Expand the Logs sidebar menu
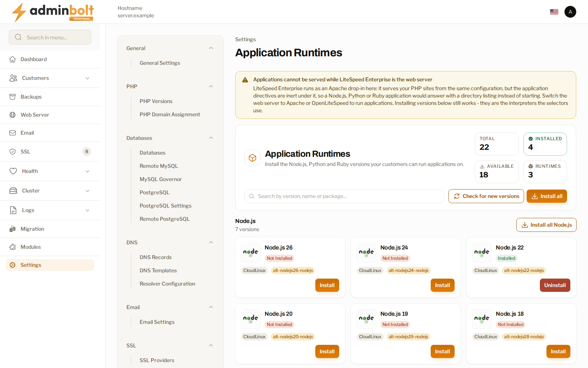The width and height of the screenshot is (588, 368). click(x=87, y=210)
